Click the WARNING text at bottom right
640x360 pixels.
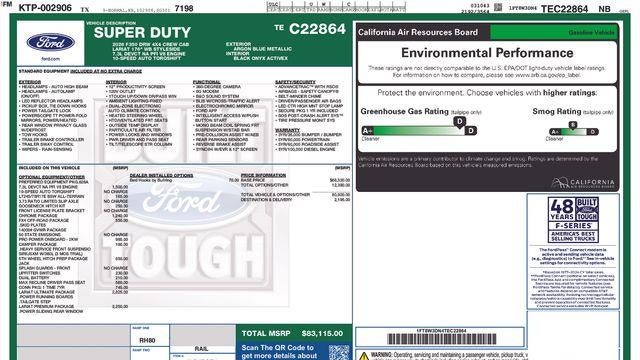click(449, 356)
